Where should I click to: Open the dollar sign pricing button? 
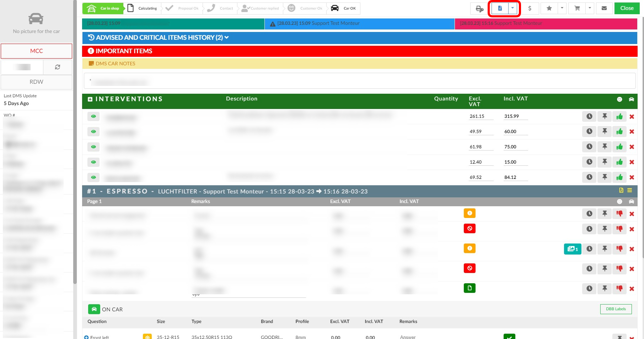[x=530, y=8]
